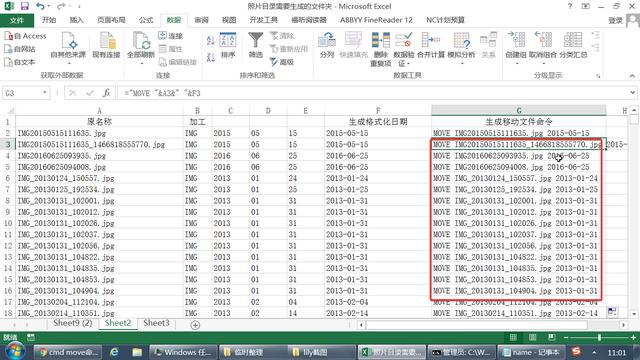Switch to Sheet9 (2) tab

(x=73, y=323)
